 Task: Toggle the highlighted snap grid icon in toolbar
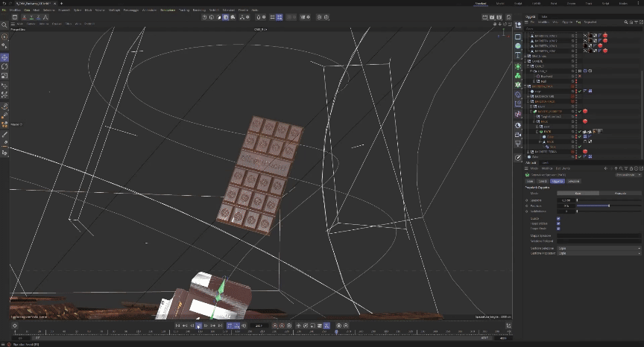click(x=280, y=17)
